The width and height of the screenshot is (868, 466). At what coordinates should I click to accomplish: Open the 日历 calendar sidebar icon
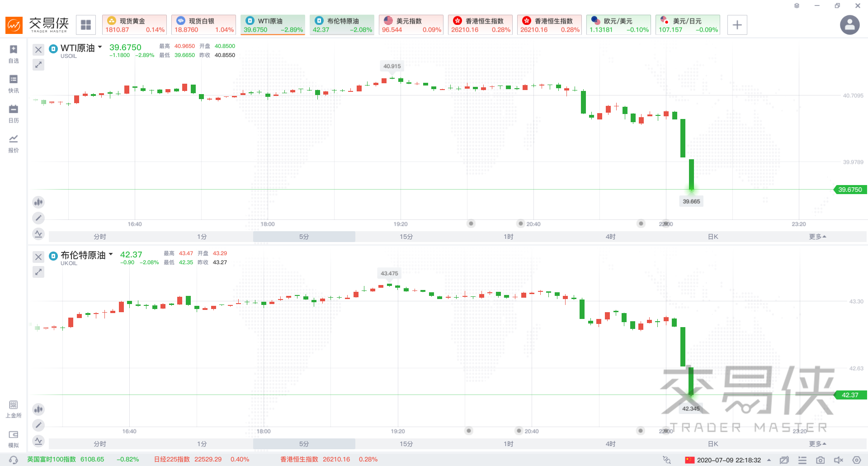click(14, 113)
